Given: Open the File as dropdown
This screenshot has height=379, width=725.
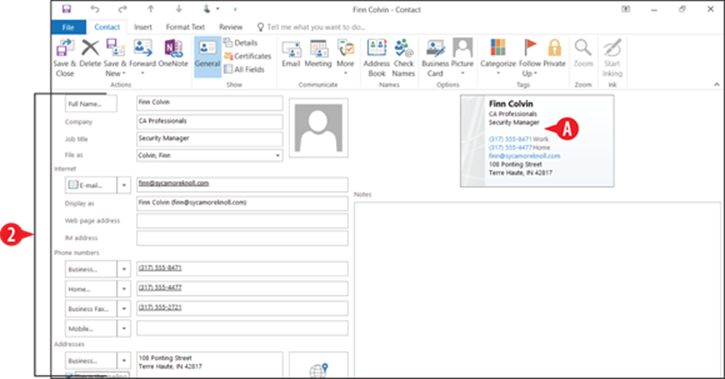Looking at the screenshot, I should click(x=277, y=156).
